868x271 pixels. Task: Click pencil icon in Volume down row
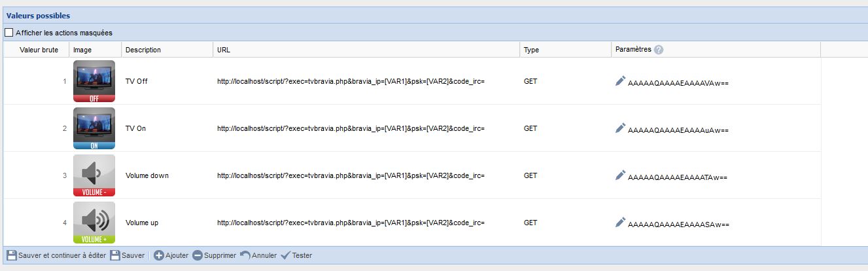pos(620,175)
